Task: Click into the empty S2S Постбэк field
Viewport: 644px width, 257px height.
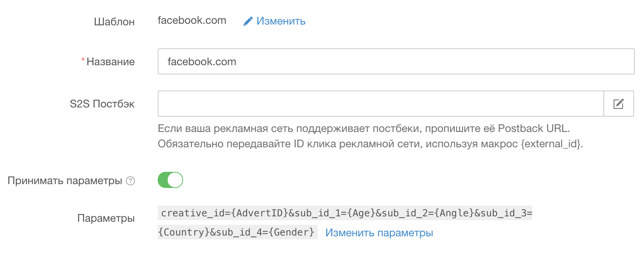Action: pos(381,104)
